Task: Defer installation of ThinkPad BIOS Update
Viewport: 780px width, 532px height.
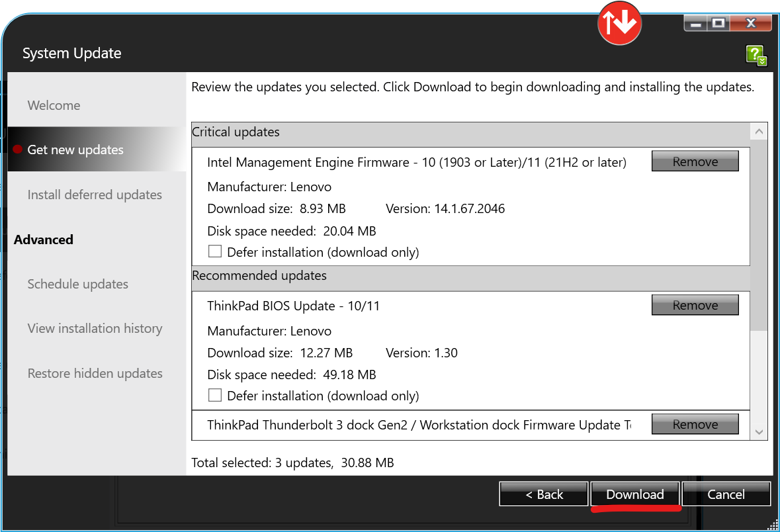Action: coord(215,395)
